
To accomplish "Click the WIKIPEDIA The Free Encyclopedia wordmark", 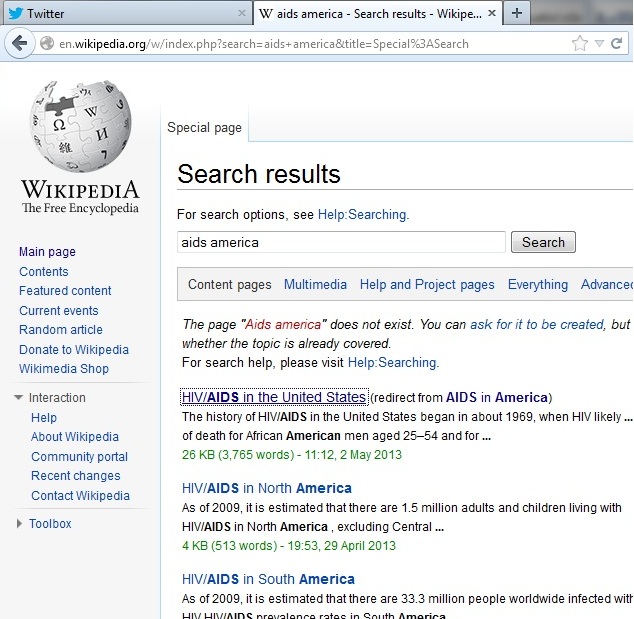I will (80, 197).
